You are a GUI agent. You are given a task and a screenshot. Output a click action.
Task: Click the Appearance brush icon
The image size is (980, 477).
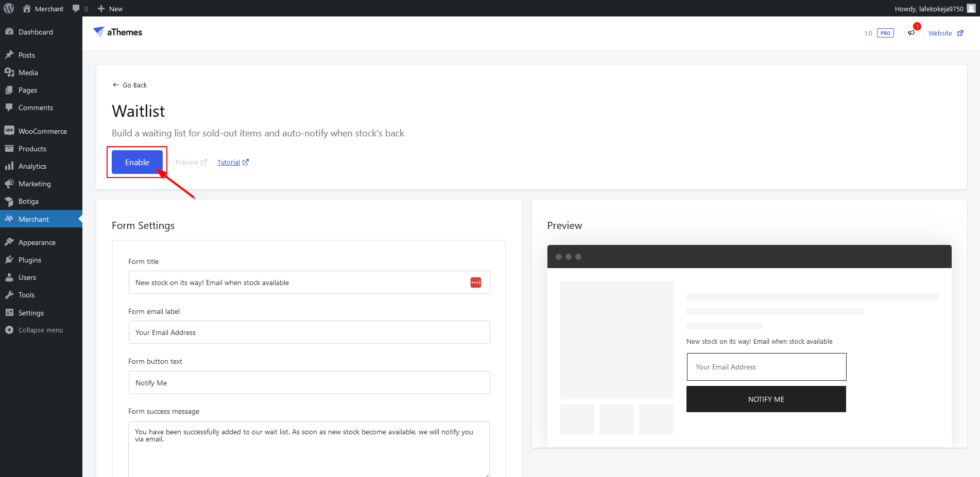9,242
